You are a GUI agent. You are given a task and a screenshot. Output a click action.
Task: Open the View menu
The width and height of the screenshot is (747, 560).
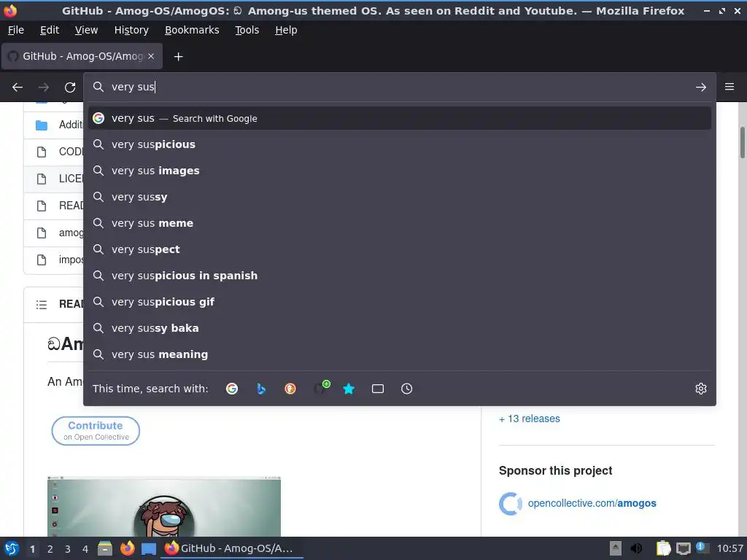(86, 30)
